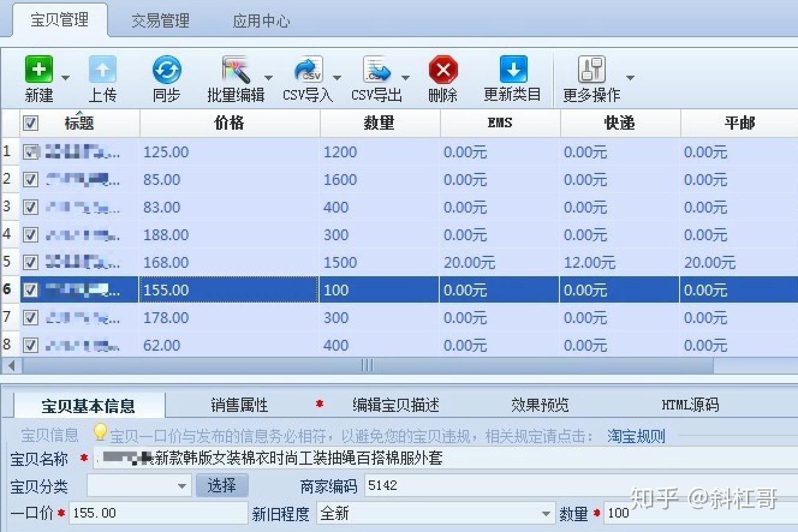Click the 快递 cell 12.00元
The height and width of the screenshot is (532, 798).
620,262
